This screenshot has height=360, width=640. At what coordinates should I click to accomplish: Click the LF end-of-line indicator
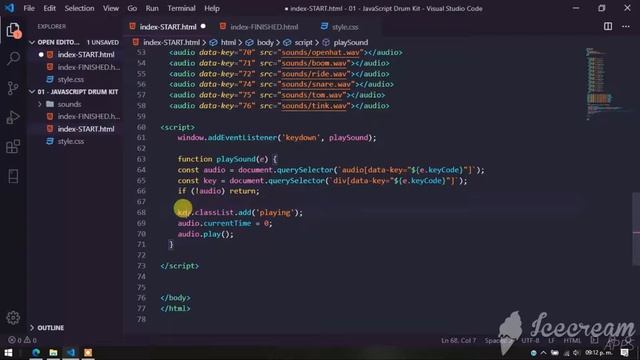point(551,340)
